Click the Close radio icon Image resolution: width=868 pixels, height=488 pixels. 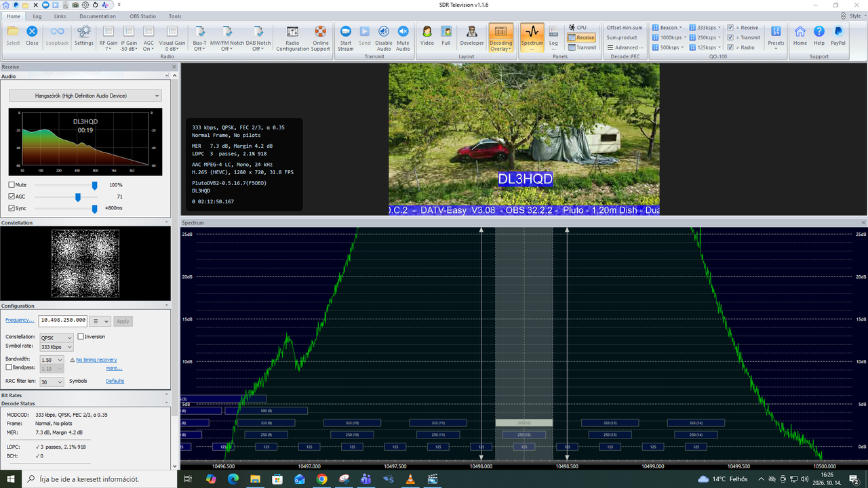[x=32, y=35]
